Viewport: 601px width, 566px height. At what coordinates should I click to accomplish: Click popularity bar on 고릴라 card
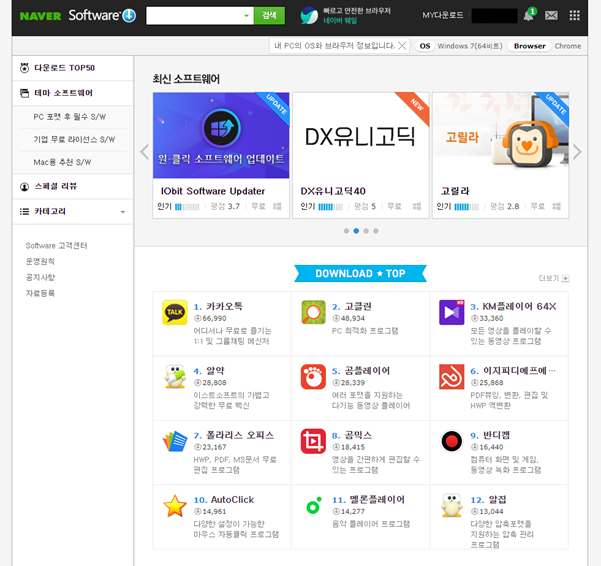click(x=466, y=207)
